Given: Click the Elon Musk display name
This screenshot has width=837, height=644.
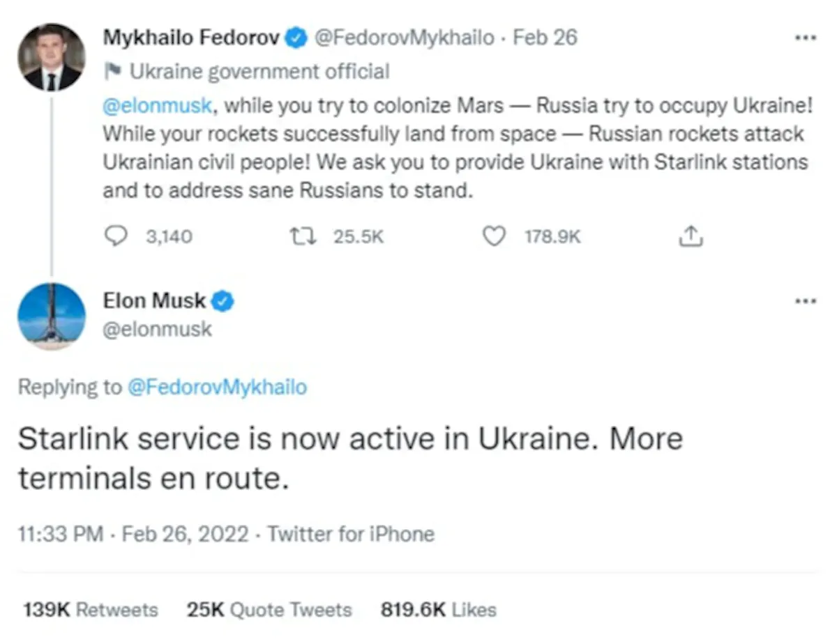Looking at the screenshot, I should point(155,302).
